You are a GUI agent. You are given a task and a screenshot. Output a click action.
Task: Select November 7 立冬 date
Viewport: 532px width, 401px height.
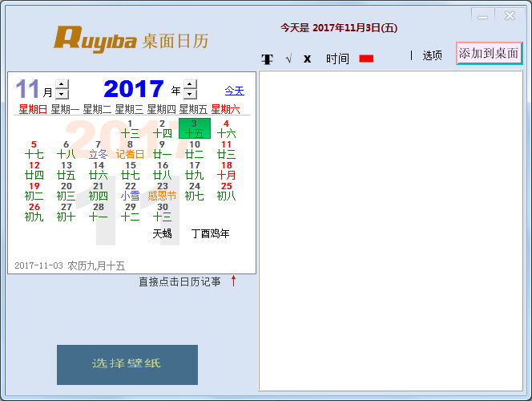(x=98, y=149)
